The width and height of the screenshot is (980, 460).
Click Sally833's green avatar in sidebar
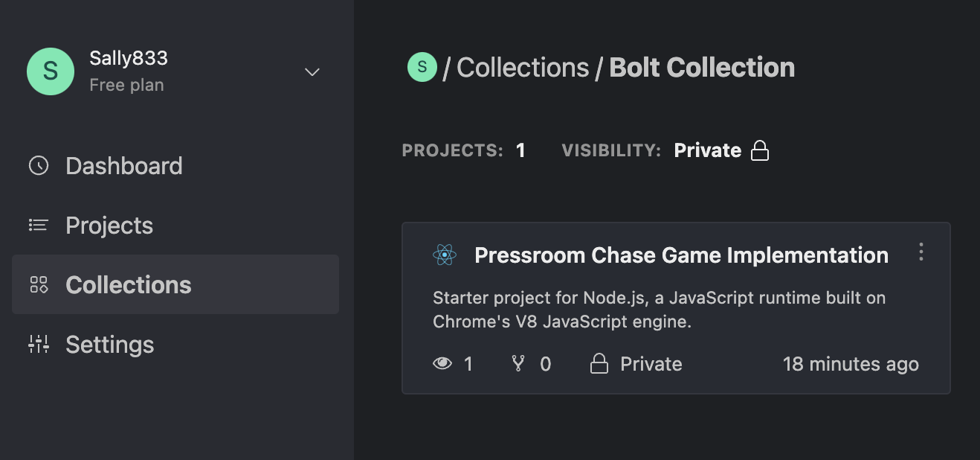coord(51,71)
